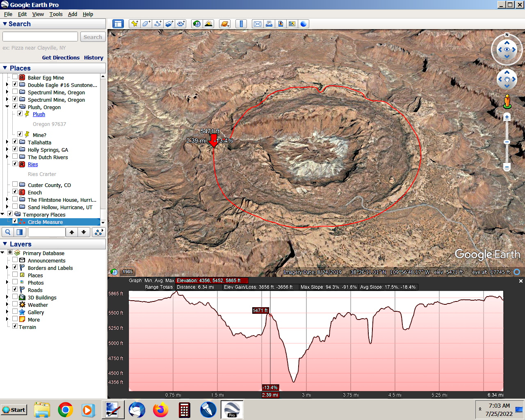Disable the Roads layer checkbox

15,289
